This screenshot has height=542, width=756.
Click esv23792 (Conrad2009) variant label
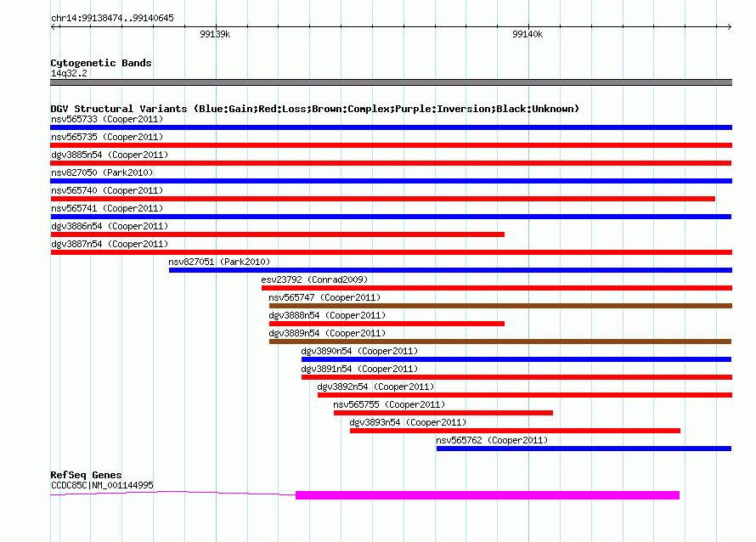314,279
